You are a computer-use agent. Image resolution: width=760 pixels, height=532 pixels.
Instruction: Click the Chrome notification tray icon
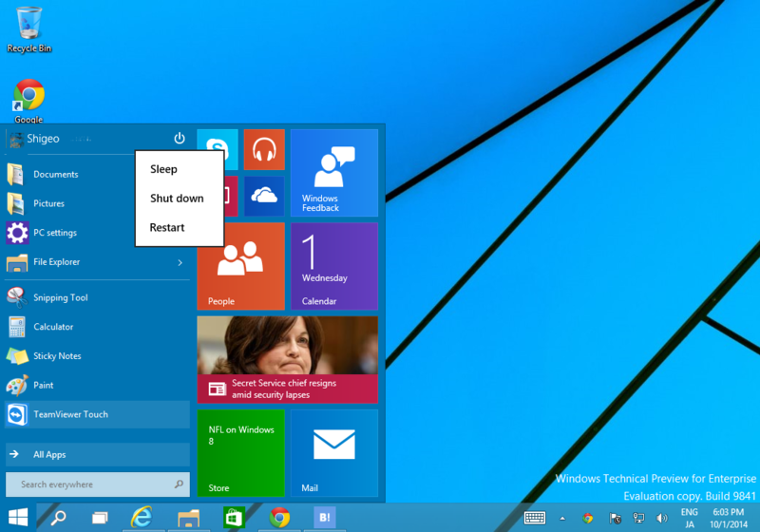[x=588, y=519]
